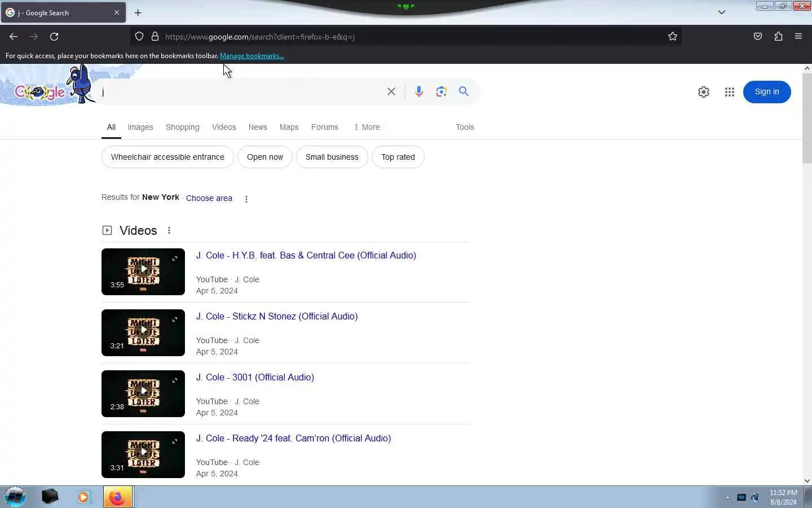Image resolution: width=812 pixels, height=508 pixels.
Task: Open the List all tabs dropdown
Action: point(722,12)
